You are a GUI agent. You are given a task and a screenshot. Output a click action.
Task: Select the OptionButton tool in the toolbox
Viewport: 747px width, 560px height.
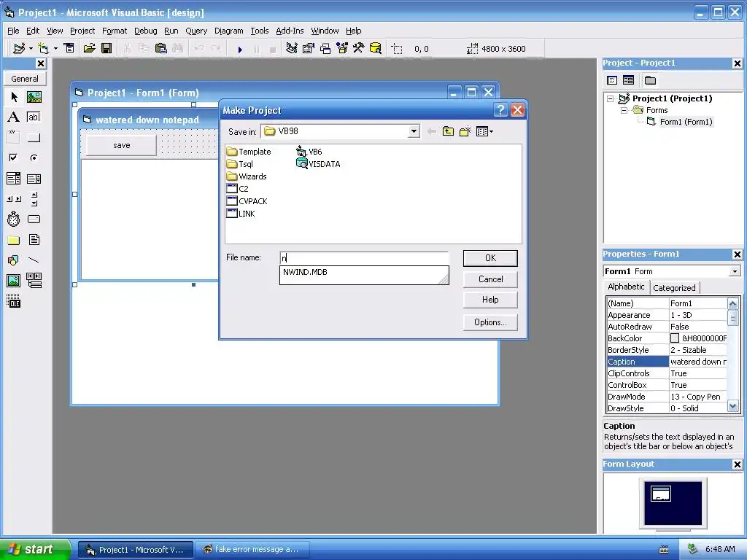coord(34,157)
